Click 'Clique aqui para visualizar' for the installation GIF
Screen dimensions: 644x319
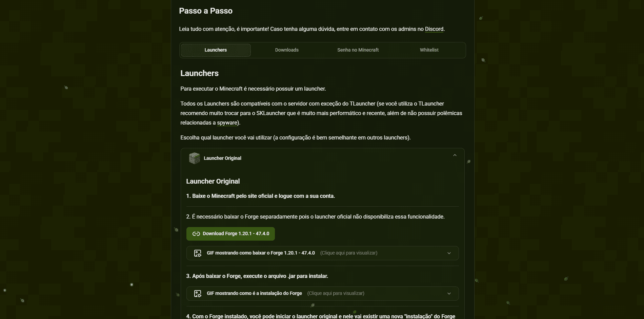[335, 293]
